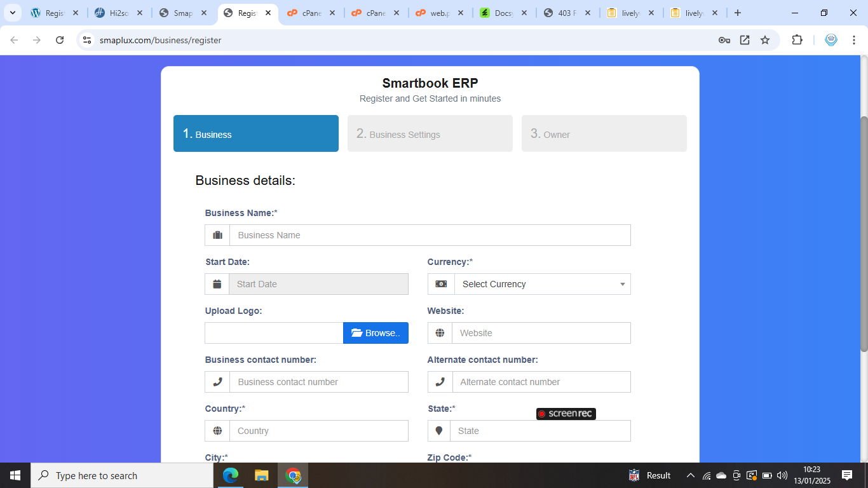Click the globe icon beside the Website field

coord(440,333)
